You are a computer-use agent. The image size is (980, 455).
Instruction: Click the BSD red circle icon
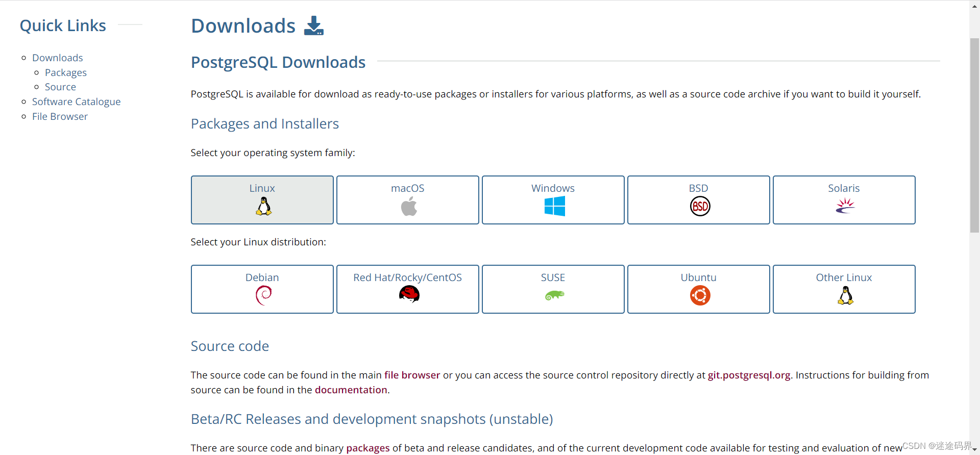pos(700,206)
